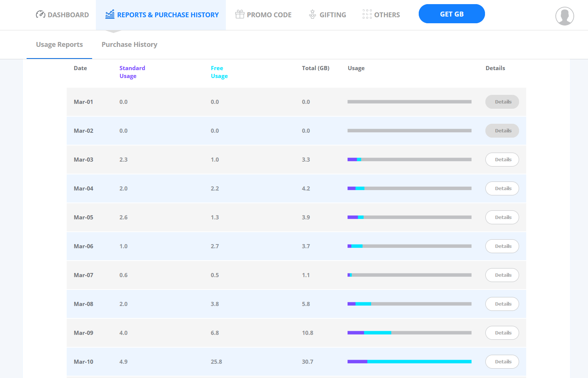Click the GET GB button

[452, 14]
